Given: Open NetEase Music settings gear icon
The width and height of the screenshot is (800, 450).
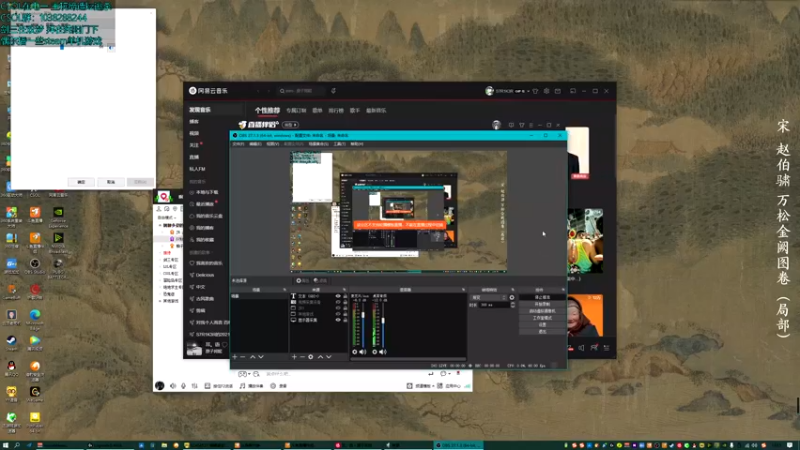Looking at the screenshot, I should 546,91.
